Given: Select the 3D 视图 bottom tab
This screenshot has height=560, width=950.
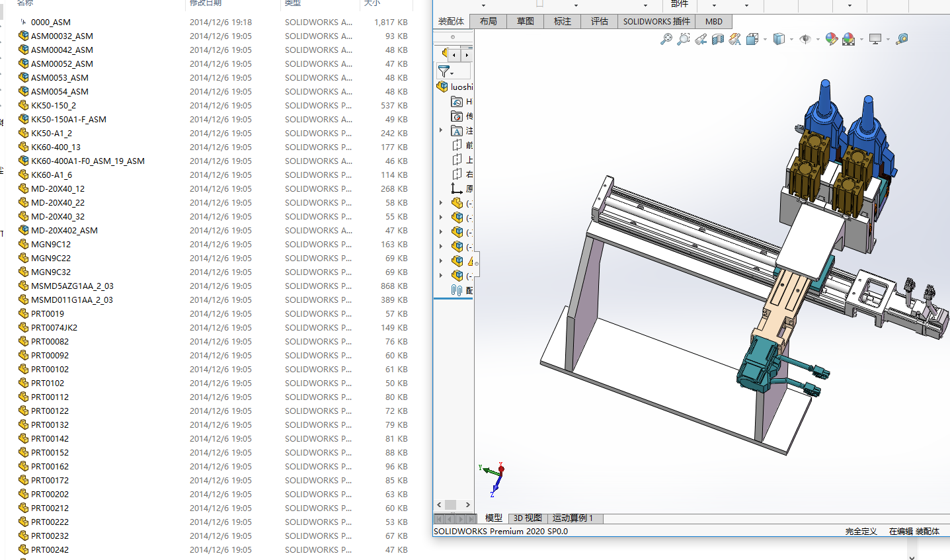Looking at the screenshot, I should [x=527, y=518].
